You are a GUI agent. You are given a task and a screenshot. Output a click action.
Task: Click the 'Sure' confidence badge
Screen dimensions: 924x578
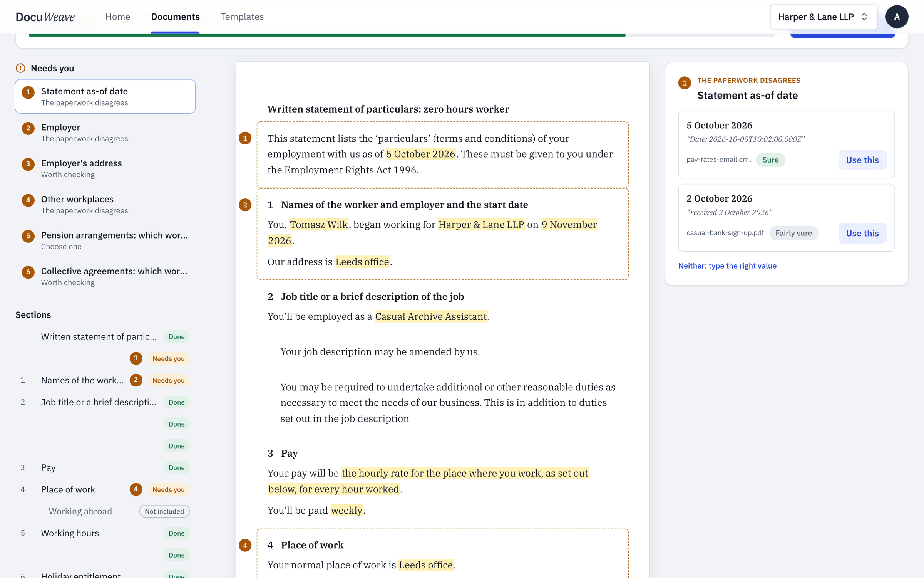coord(770,160)
